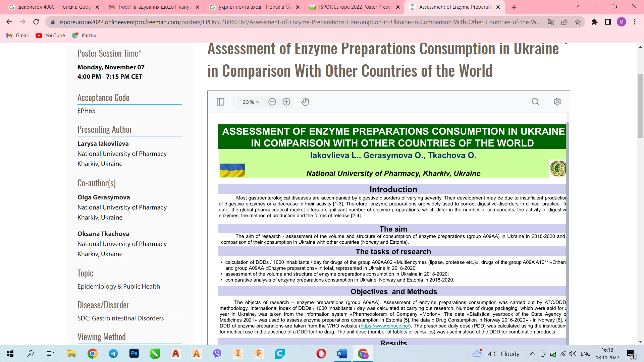Open a new browser tab

coord(514,7)
